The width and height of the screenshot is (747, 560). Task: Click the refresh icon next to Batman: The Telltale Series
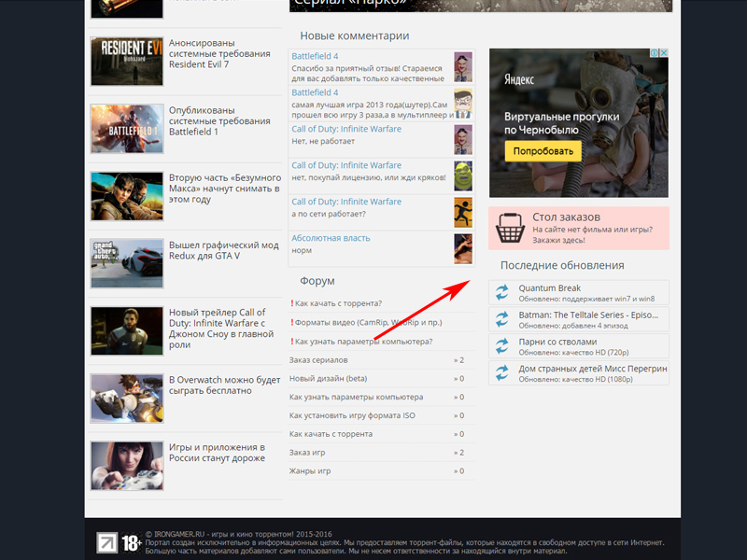501,319
